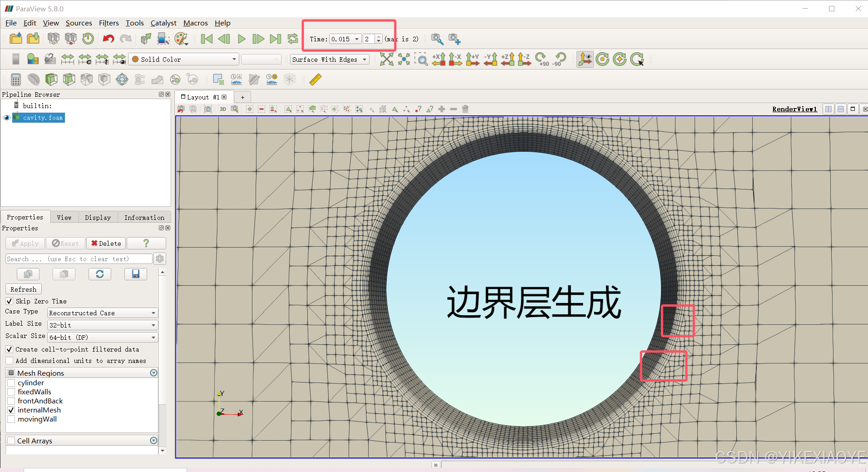Open the Surface With Edges representation dropdown
This screenshot has height=472, width=868.
pyautogui.click(x=330, y=59)
